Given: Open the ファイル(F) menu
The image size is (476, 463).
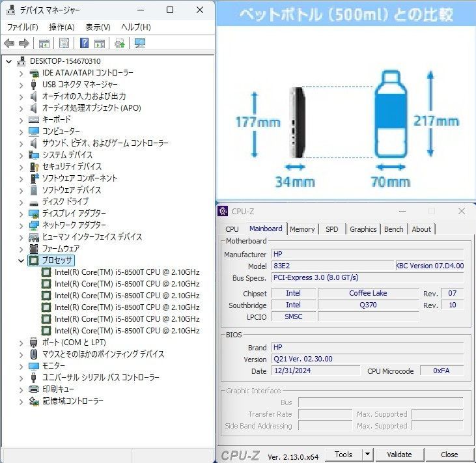Looking at the screenshot, I should click(22, 27).
